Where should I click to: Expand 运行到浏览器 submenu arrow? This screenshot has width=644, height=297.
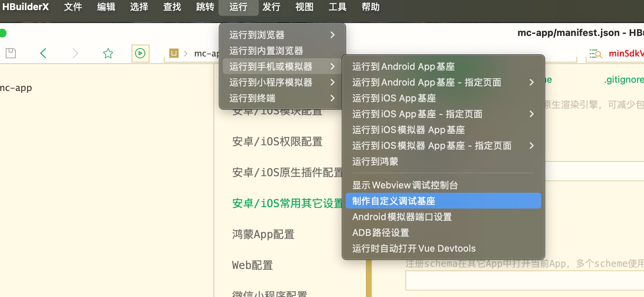click(x=332, y=35)
